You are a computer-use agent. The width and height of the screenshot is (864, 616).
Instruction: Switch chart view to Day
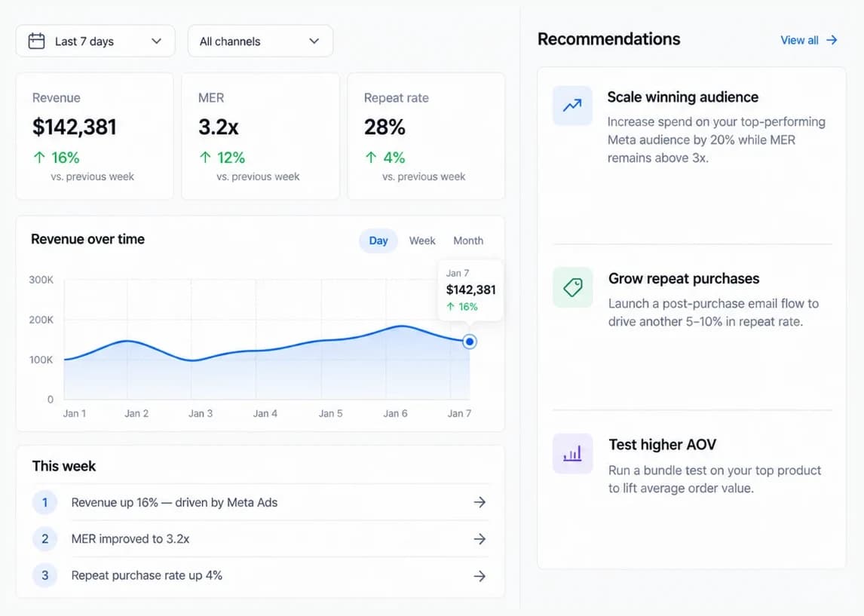[378, 241]
